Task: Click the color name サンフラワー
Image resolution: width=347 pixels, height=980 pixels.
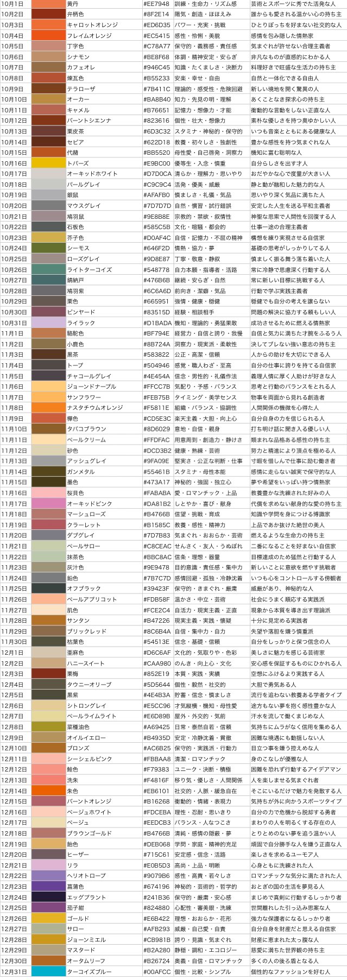Action: [84, 397]
